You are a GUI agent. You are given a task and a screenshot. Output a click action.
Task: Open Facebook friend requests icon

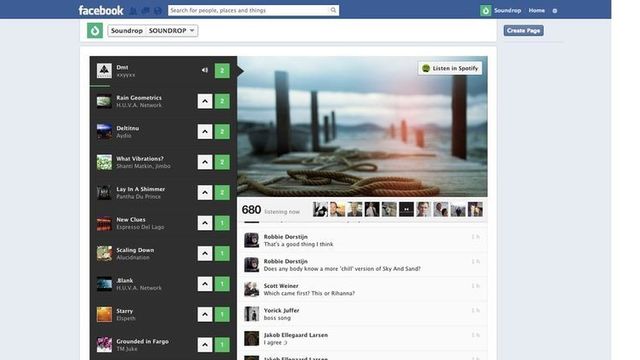pos(133,11)
